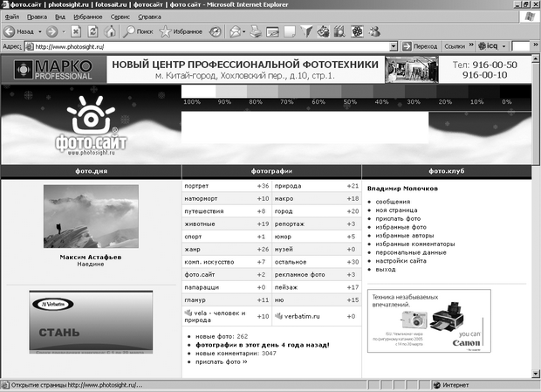
Task: Open the Избранное menu
Action: click(x=87, y=17)
